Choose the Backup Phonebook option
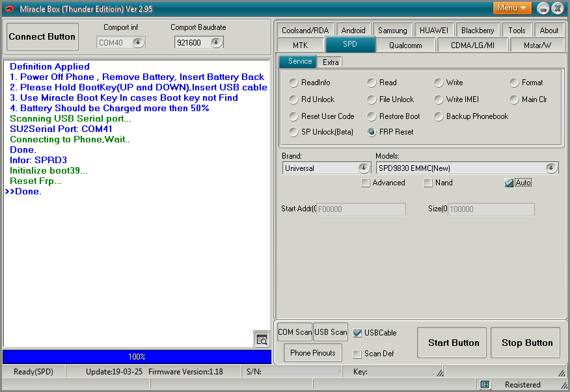The width and height of the screenshot is (570, 392). tap(439, 116)
